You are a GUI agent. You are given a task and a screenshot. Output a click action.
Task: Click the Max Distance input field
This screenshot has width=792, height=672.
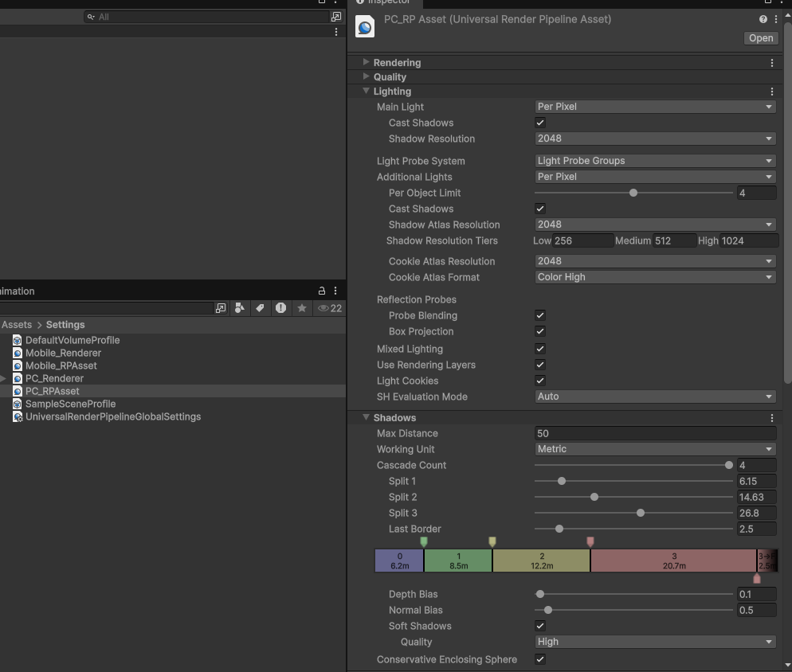tap(654, 433)
